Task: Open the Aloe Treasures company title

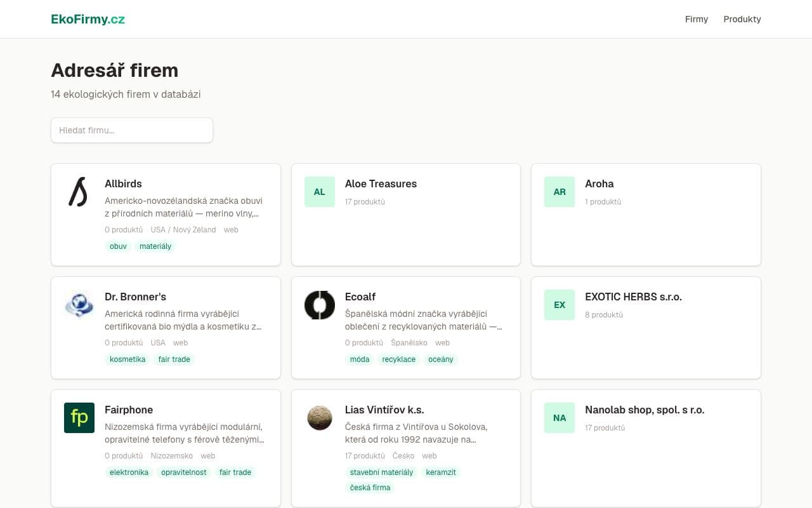Action: pos(381,184)
